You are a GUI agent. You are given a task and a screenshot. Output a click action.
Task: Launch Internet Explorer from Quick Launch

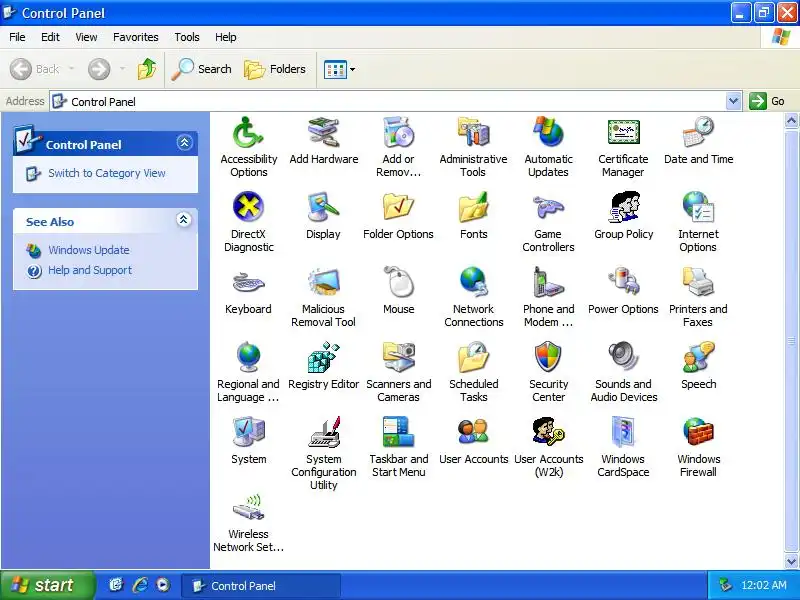[x=140, y=585]
